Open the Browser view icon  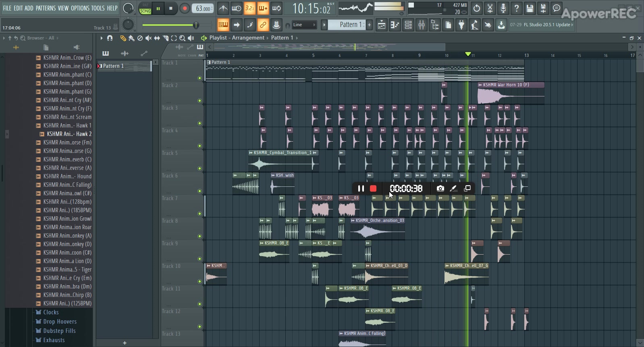point(435,25)
